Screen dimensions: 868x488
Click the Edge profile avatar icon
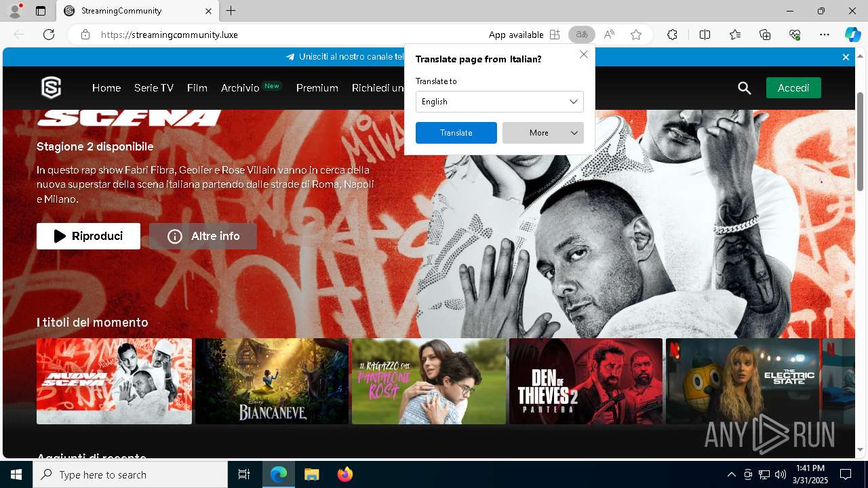[14, 11]
